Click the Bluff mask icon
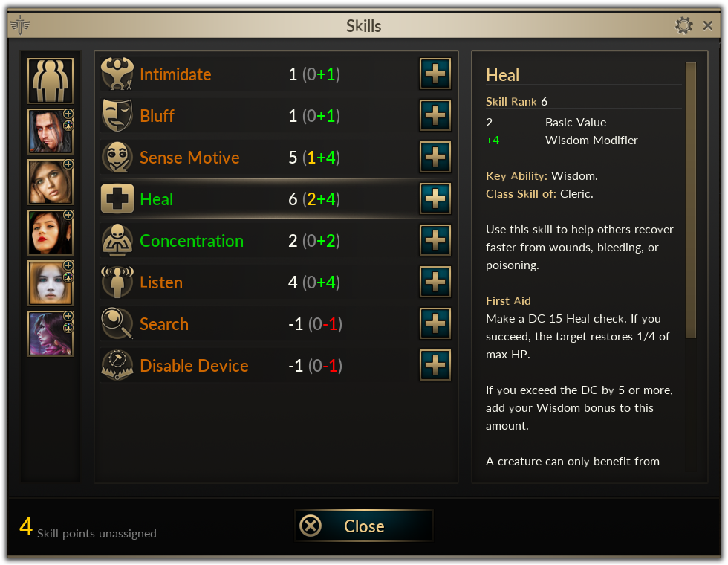Screen dimensions: 728x565 pyautogui.click(x=117, y=116)
